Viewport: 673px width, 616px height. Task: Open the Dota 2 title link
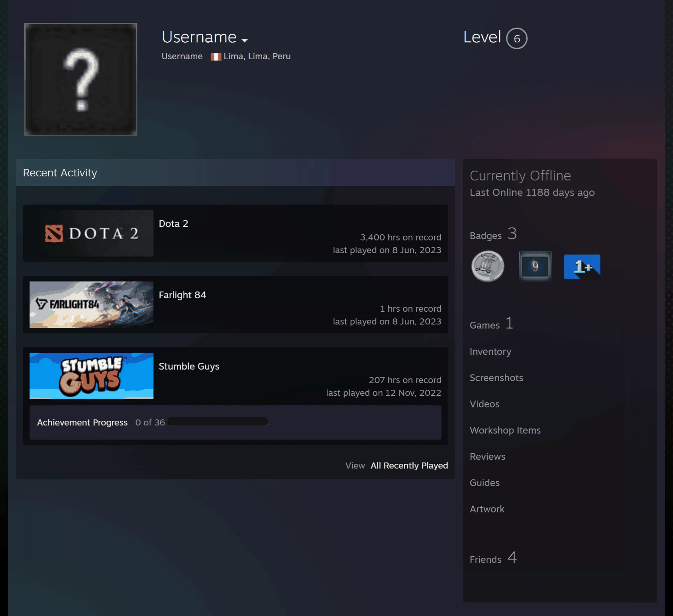[174, 224]
